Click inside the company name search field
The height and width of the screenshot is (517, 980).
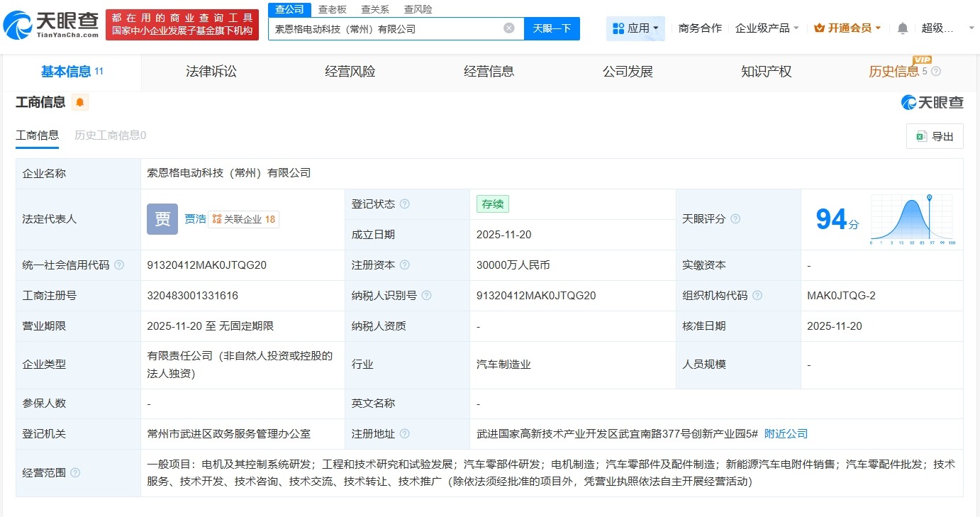tap(390, 28)
